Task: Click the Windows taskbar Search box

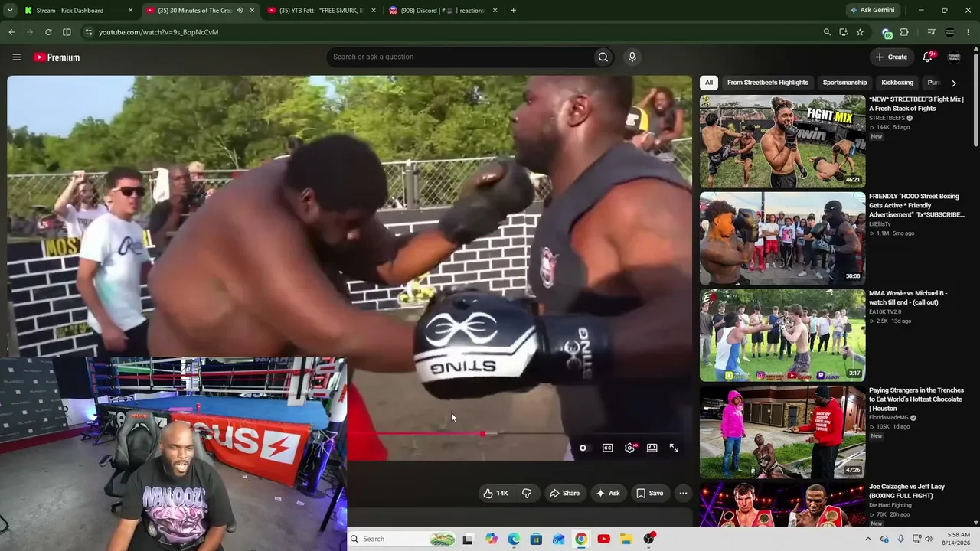Action: pyautogui.click(x=403, y=539)
